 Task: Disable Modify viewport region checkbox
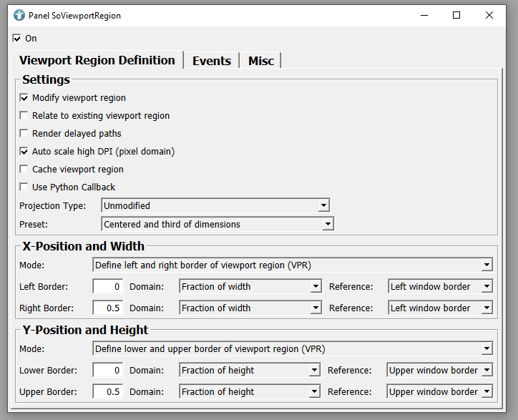coord(24,98)
